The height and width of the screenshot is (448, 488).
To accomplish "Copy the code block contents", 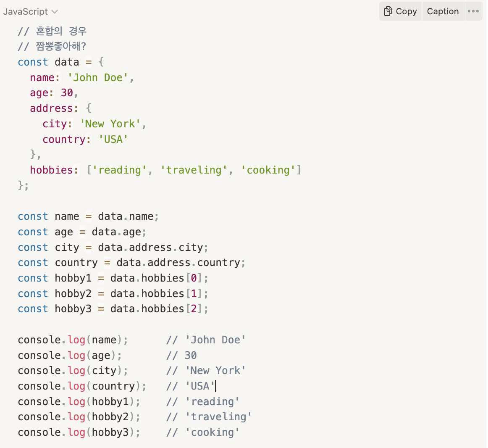I will tap(401, 11).
